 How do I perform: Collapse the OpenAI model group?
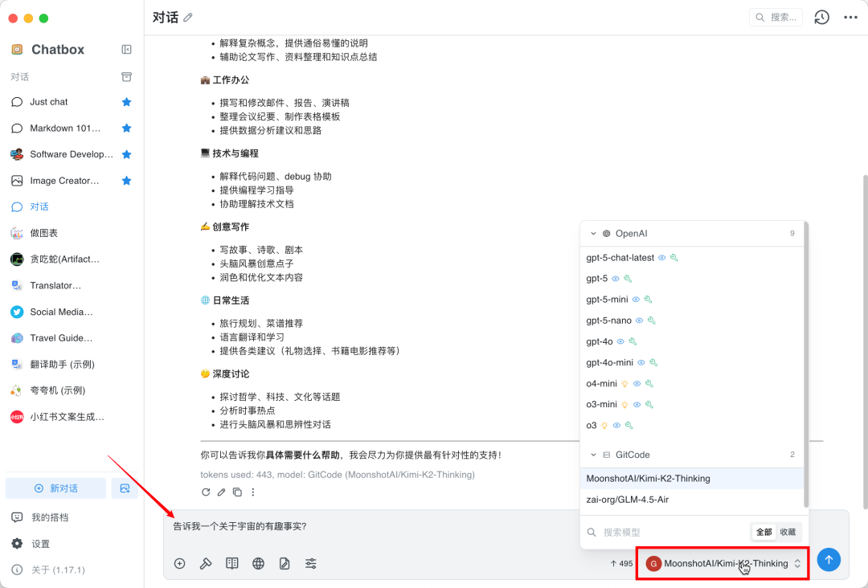pos(593,234)
